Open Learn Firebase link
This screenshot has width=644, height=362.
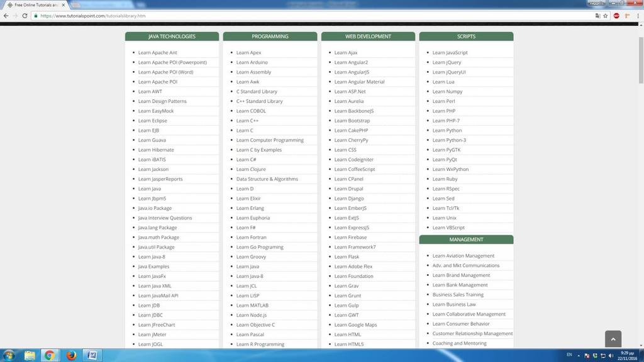pyautogui.click(x=350, y=237)
